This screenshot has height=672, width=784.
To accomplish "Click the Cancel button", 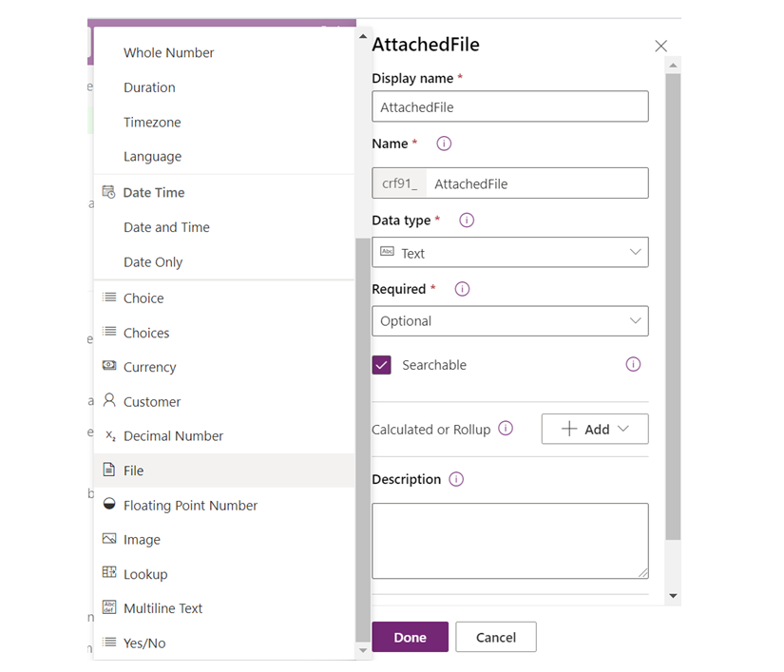I will click(x=495, y=637).
